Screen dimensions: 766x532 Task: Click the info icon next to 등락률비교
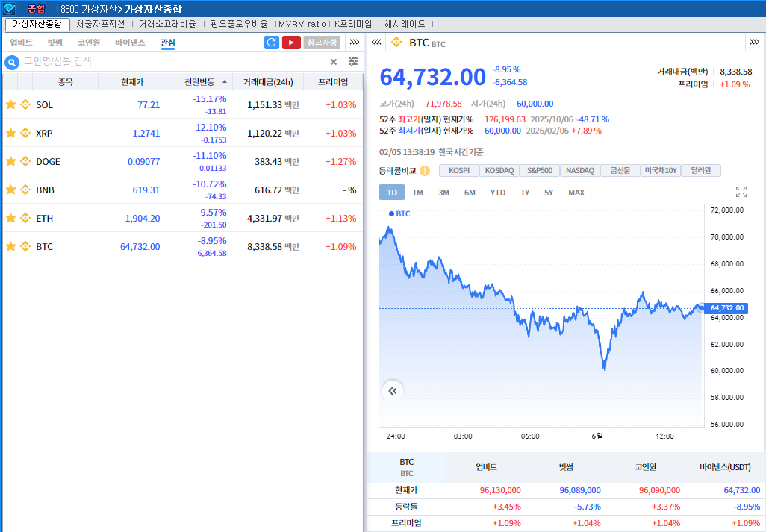point(425,171)
